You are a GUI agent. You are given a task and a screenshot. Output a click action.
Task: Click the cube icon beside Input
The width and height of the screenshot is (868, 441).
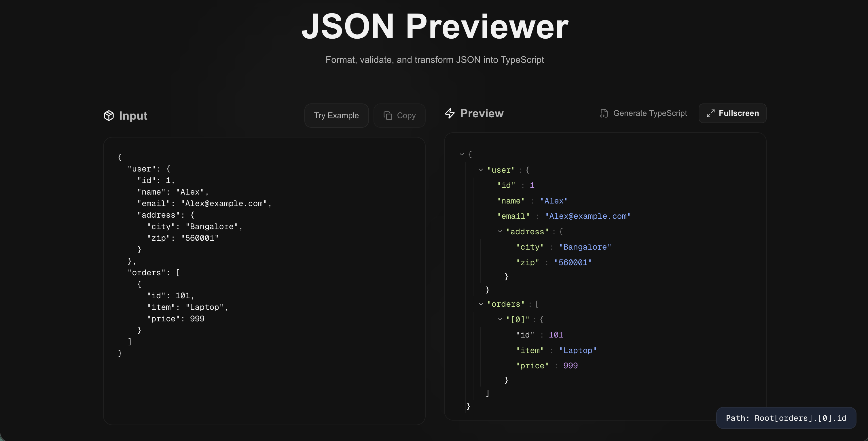tap(109, 115)
